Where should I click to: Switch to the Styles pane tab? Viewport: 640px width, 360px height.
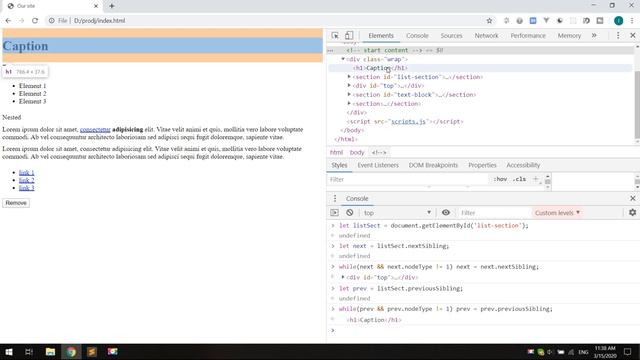[x=339, y=165]
